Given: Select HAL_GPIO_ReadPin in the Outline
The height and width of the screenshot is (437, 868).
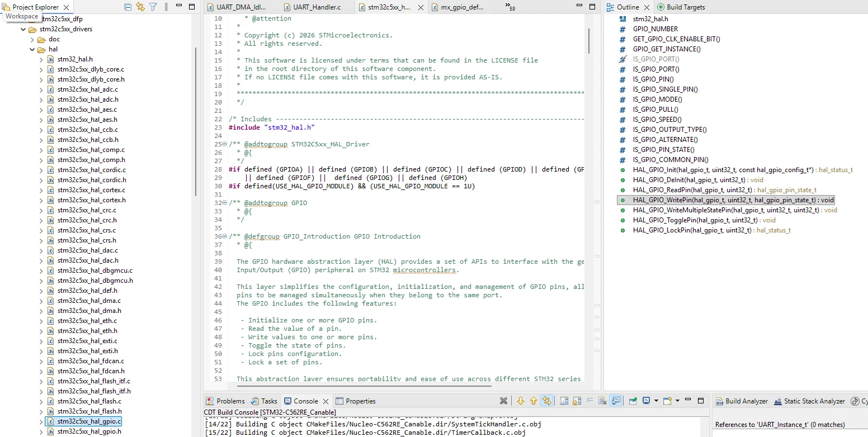Looking at the screenshot, I should click(724, 190).
